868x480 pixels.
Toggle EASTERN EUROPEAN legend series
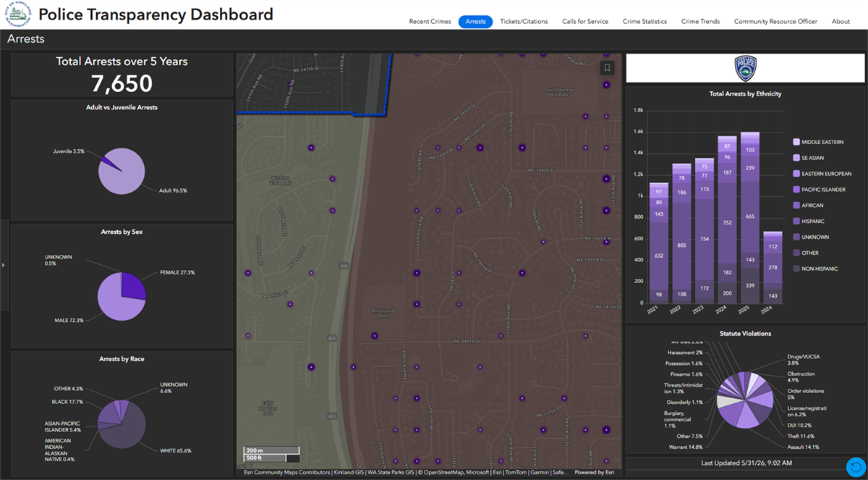[822, 174]
